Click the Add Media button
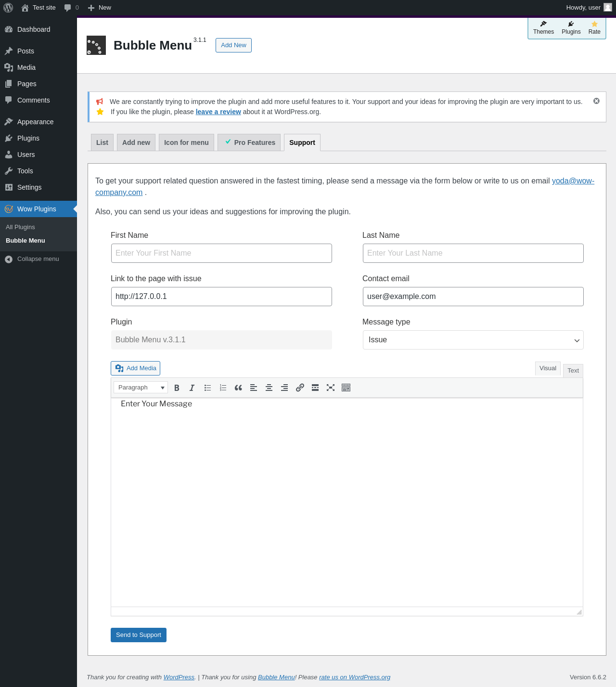616x687 pixels. tap(135, 368)
